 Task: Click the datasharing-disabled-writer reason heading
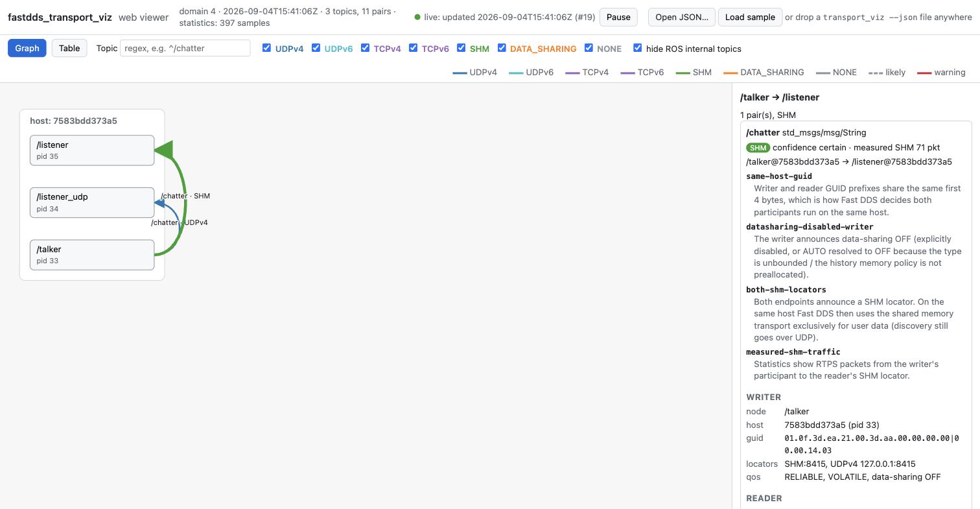(810, 227)
